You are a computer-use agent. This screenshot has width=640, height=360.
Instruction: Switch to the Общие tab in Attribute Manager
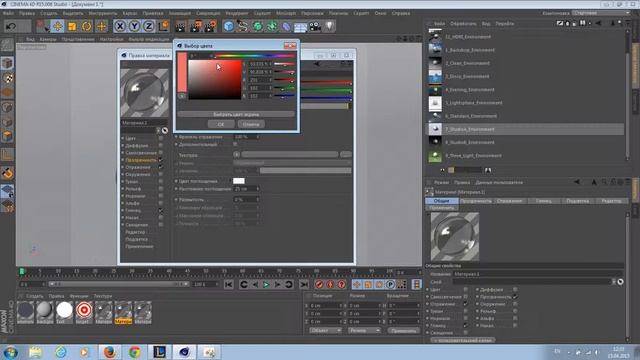pyautogui.click(x=441, y=201)
